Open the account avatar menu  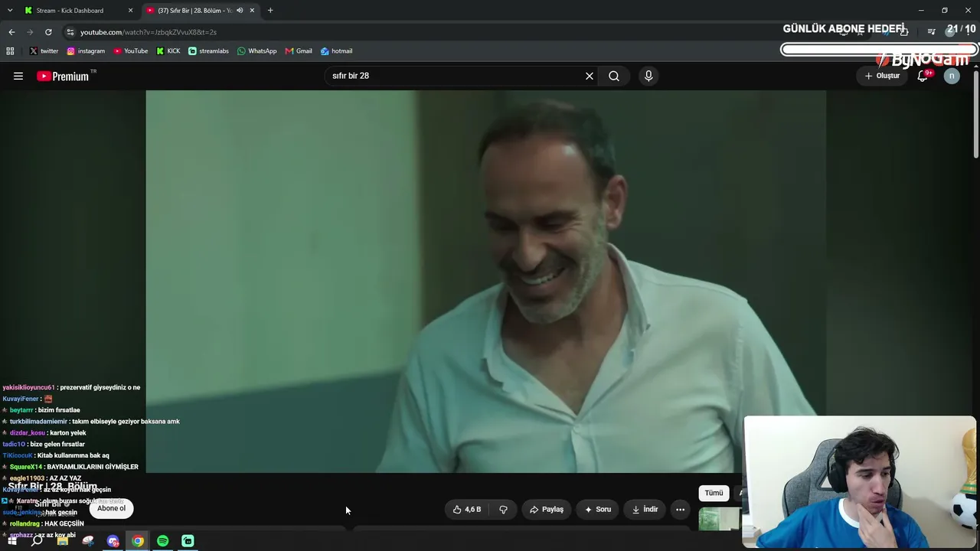[x=952, y=76]
